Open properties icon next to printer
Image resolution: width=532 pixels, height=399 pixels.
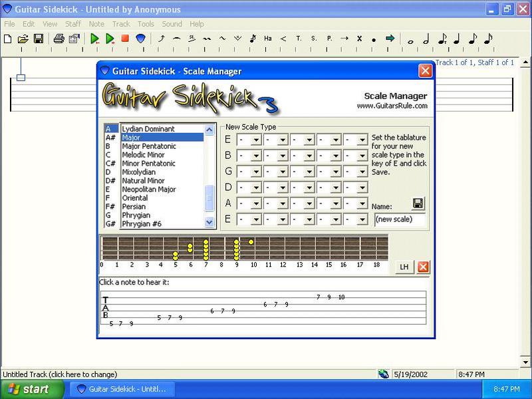(74, 39)
